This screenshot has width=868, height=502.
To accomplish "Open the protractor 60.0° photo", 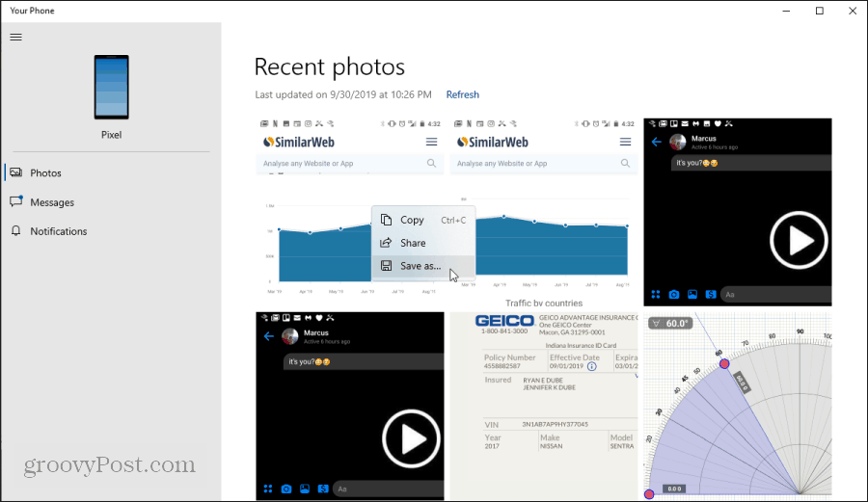I will [738, 406].
